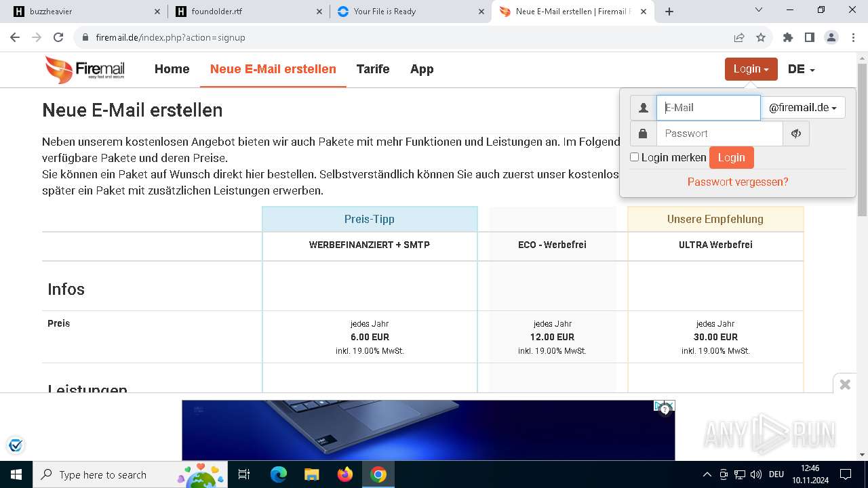Toggle password visibility with the eye icon
The width and height of the screenshot is (868, 488).
tap(796, 134)
